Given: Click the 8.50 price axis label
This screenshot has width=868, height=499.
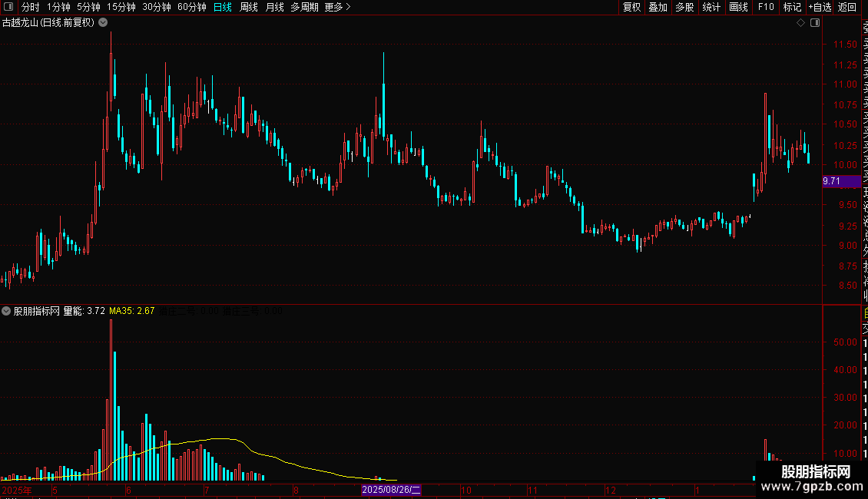Looking at the screenshot, I should coord(847,286).
